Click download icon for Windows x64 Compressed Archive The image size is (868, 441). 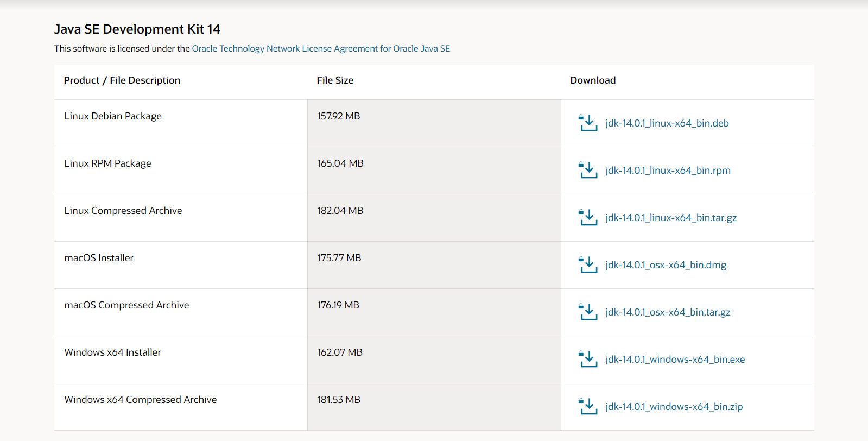[x=588, y=406]
